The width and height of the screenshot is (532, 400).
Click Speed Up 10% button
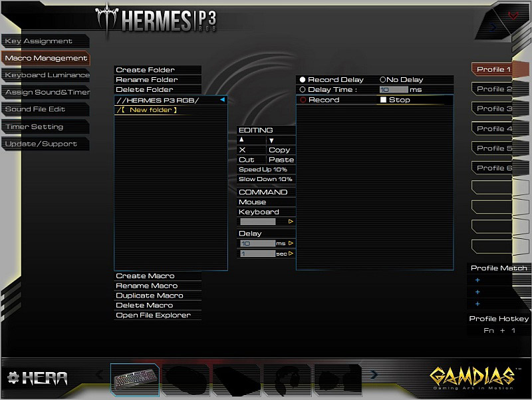click(266, 170)
